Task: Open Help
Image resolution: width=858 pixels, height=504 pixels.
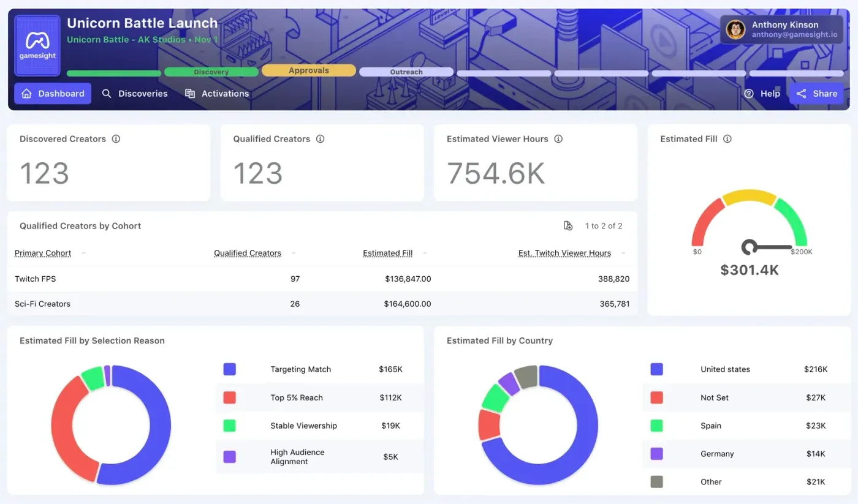Action: coord(762,94)
